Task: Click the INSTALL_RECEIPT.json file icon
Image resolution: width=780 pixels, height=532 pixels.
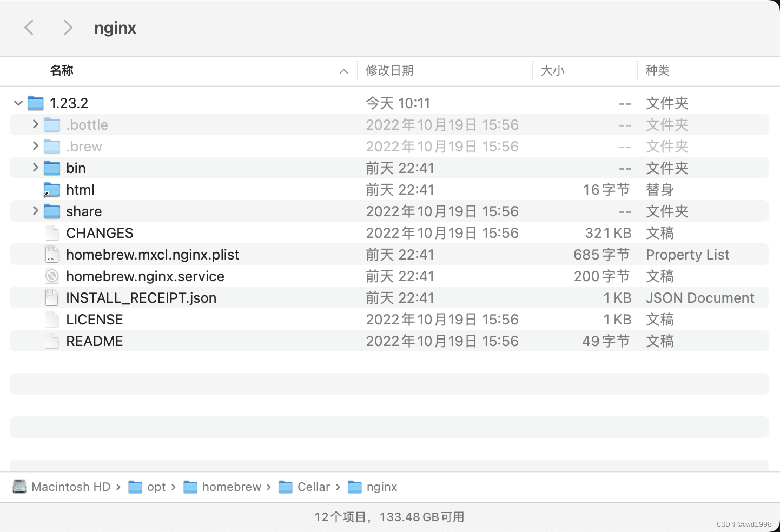Action: pyautogui.click(x=52, y=297)
